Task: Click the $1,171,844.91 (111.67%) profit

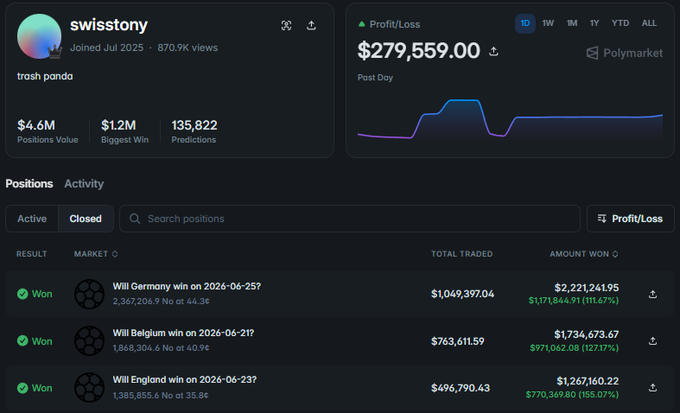Action: pyautogui.click(x=574, y=300)
